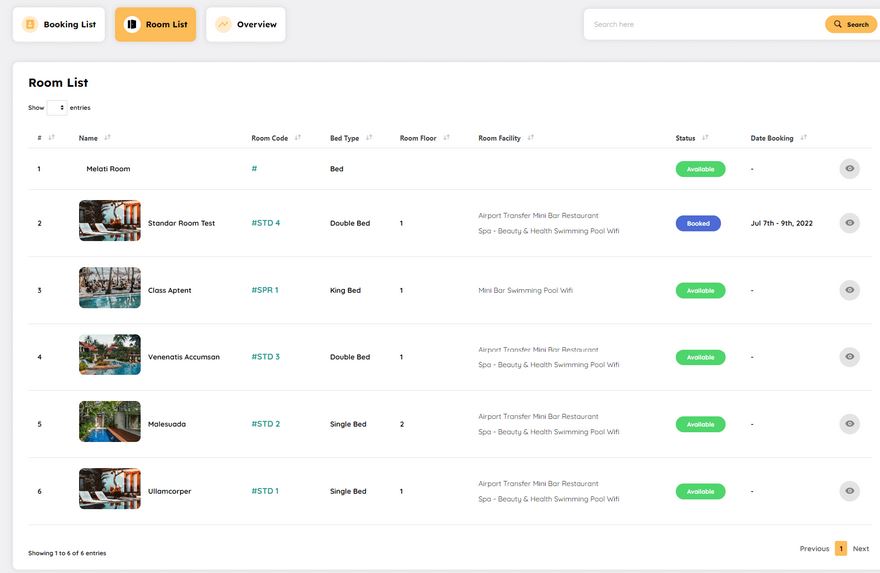The width and height of the screenshot is (880, 573).
Task: Click the Malesuada name text
Action: tap(167, 424)
